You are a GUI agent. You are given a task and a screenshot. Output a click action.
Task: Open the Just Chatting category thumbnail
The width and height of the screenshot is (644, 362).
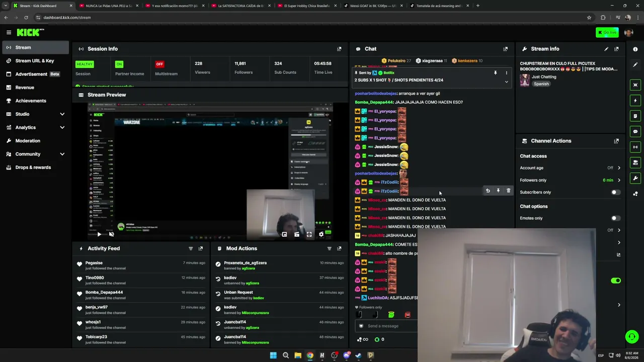pyautogui.click(x=525, y=80)
